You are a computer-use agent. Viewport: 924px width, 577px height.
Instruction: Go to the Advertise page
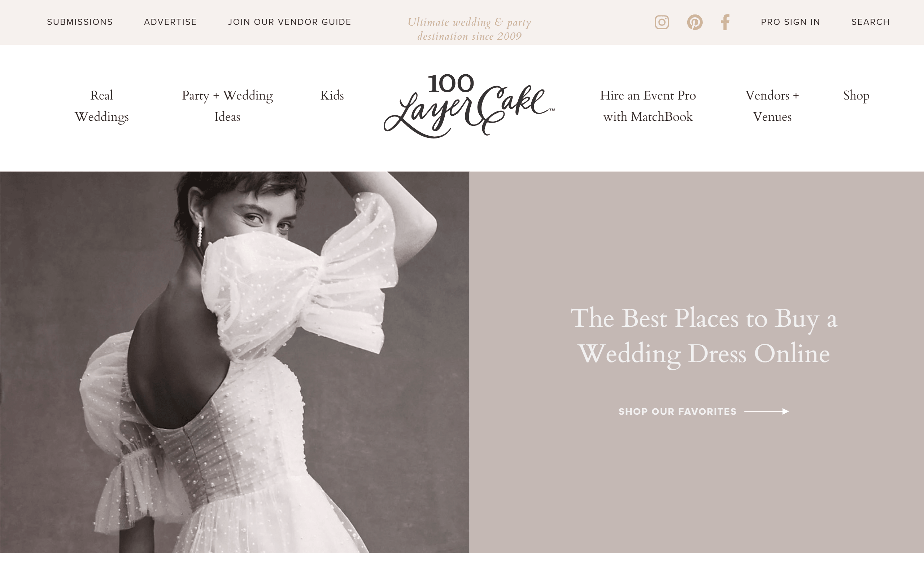point(170,22)
